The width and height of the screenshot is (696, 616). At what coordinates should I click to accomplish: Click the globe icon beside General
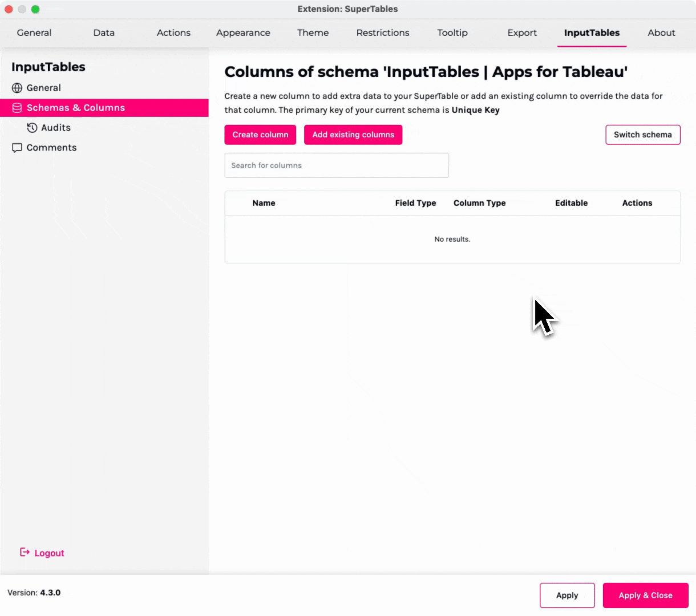tap(17, 88)
